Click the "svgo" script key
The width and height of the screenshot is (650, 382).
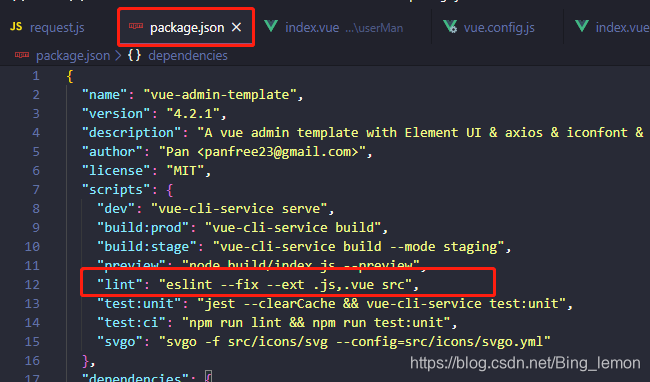pos(120,341)
